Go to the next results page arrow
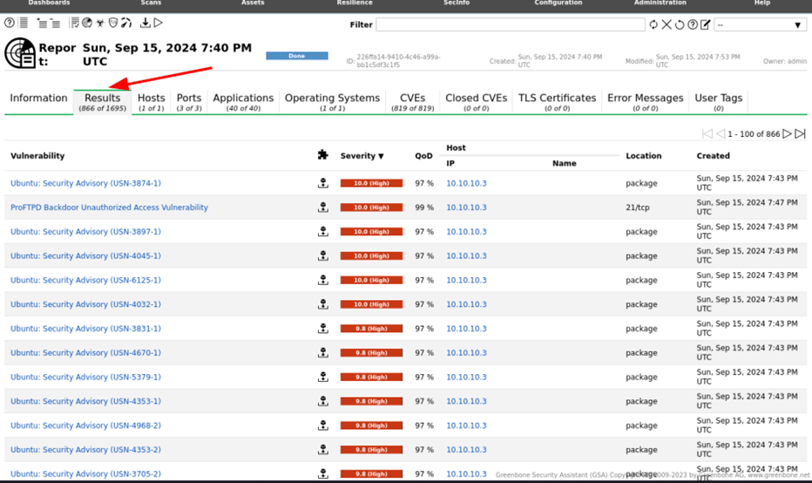The width and height of the screenshot is (812, 483). coord(787,134)
